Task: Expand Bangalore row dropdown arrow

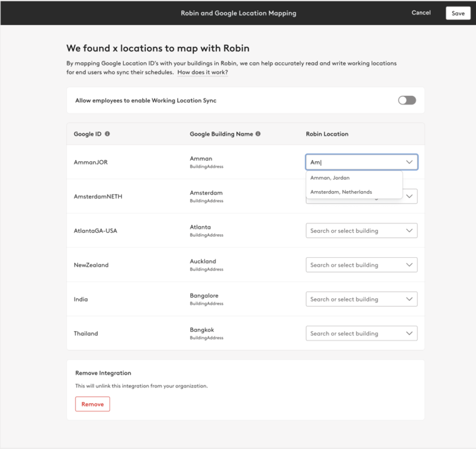Action: point(409,300)
